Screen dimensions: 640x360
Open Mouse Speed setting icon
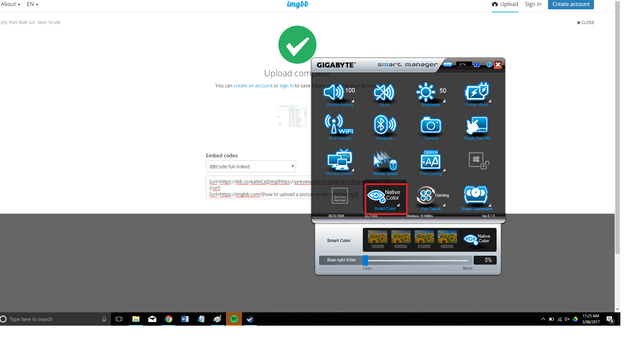(x=385, y=162)
